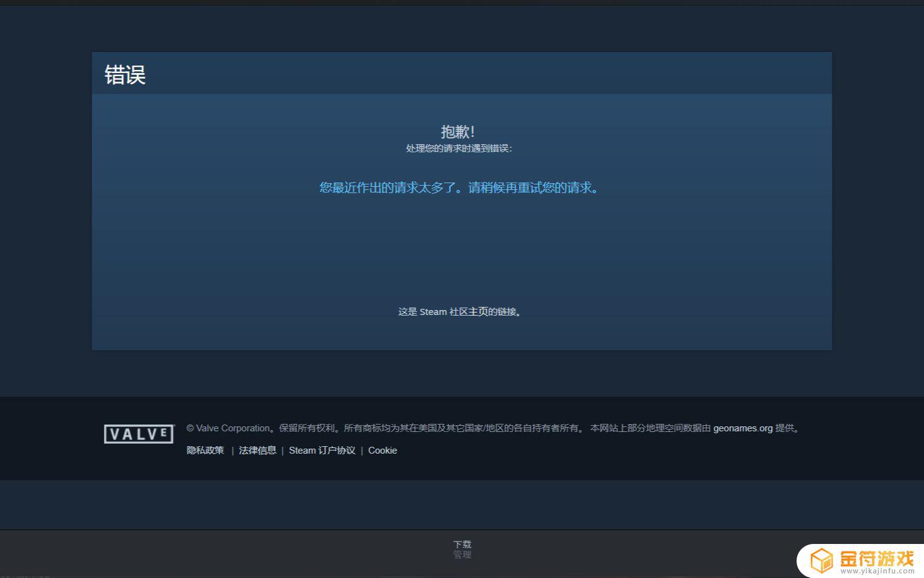Open the 下载 管理 downloads manager
This screenshot has height=578, width=924.
point(462,550)
